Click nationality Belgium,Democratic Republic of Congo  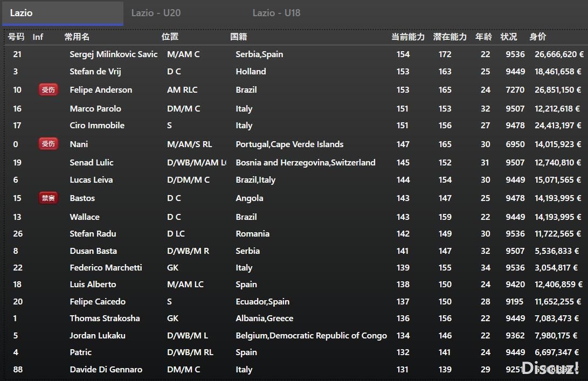coord(312,336)
